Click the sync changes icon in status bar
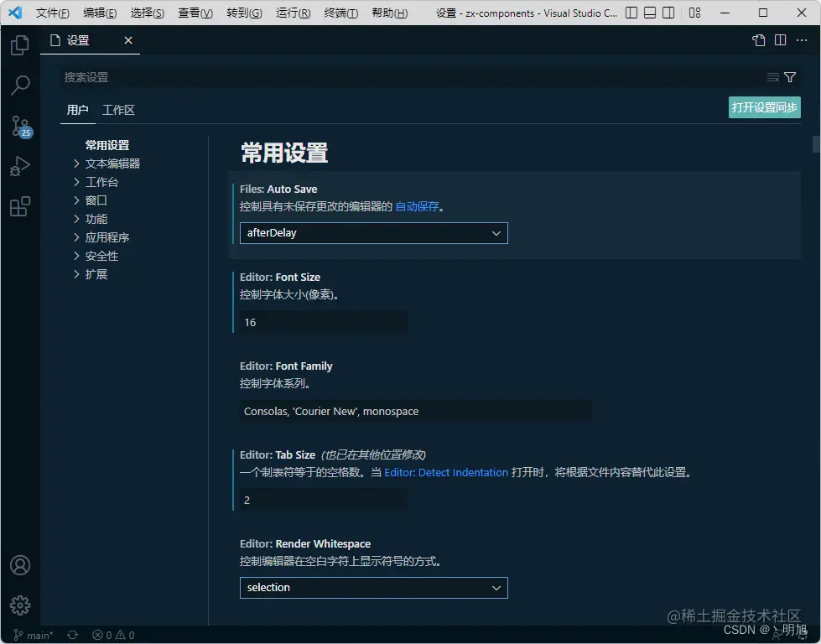This screenshot has height=644, width=821. point(72,635)
